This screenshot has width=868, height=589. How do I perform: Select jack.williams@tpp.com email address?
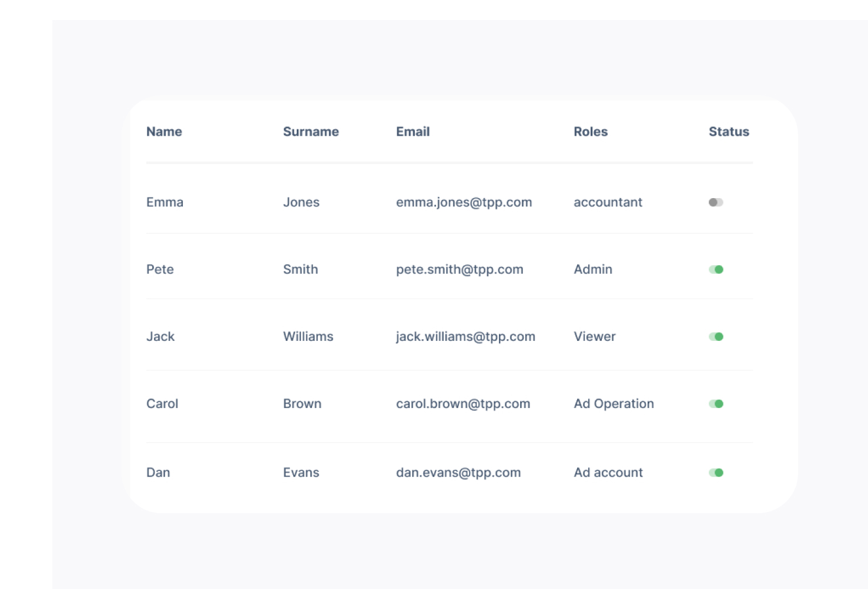465,337
